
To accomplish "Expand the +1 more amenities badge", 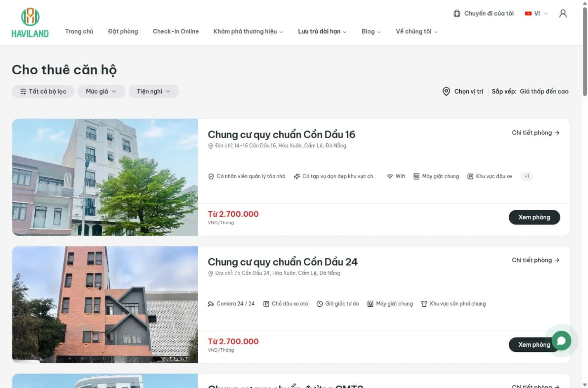I will [x=527, y=176].
